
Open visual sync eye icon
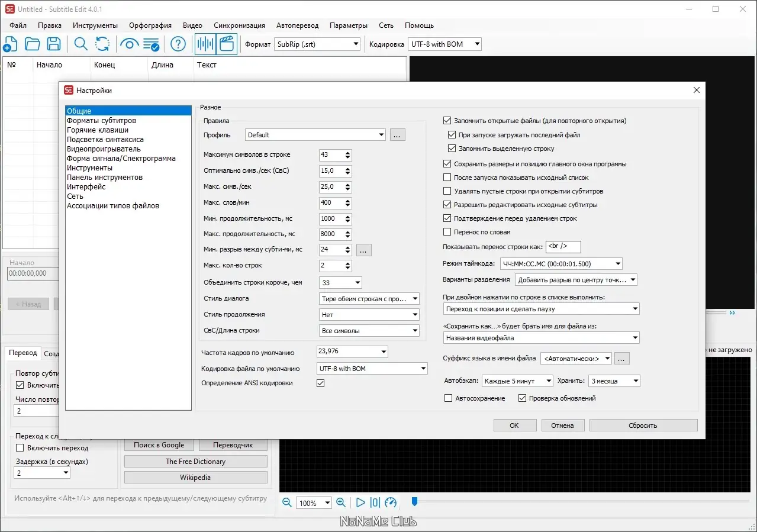[129, 44]
